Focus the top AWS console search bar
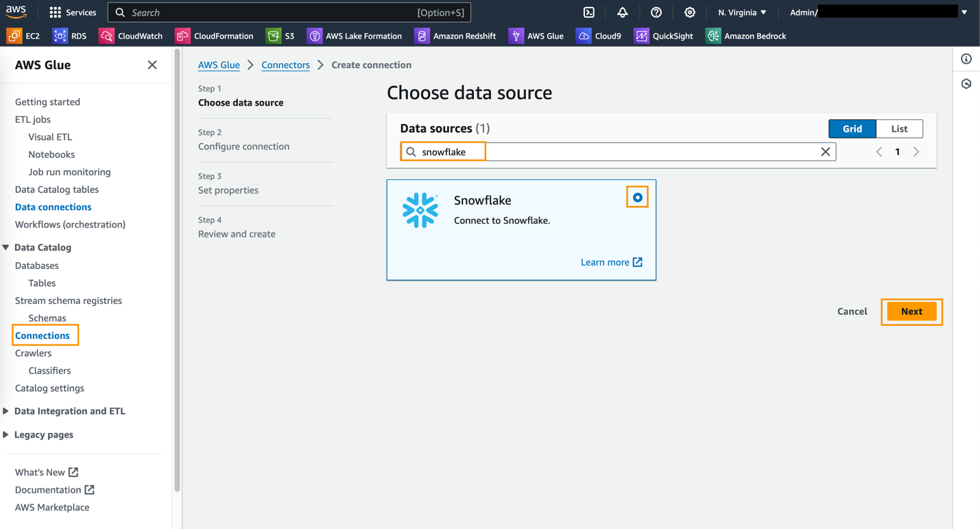 click(x=289, y=12)
